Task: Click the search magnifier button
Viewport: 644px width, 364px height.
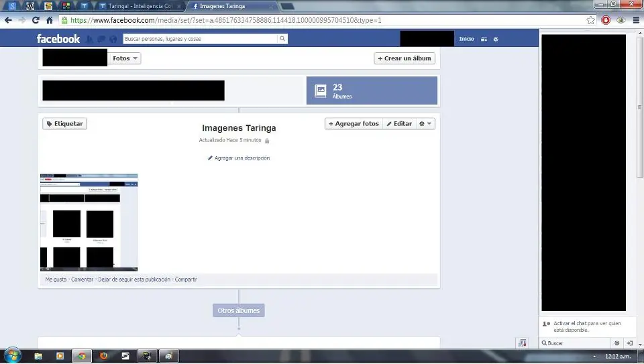Action: pos(282,39)
